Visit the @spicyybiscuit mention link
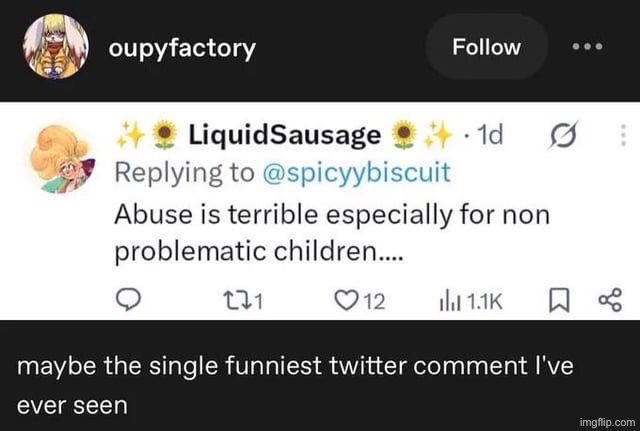640x431 pixels. [357, 171]
